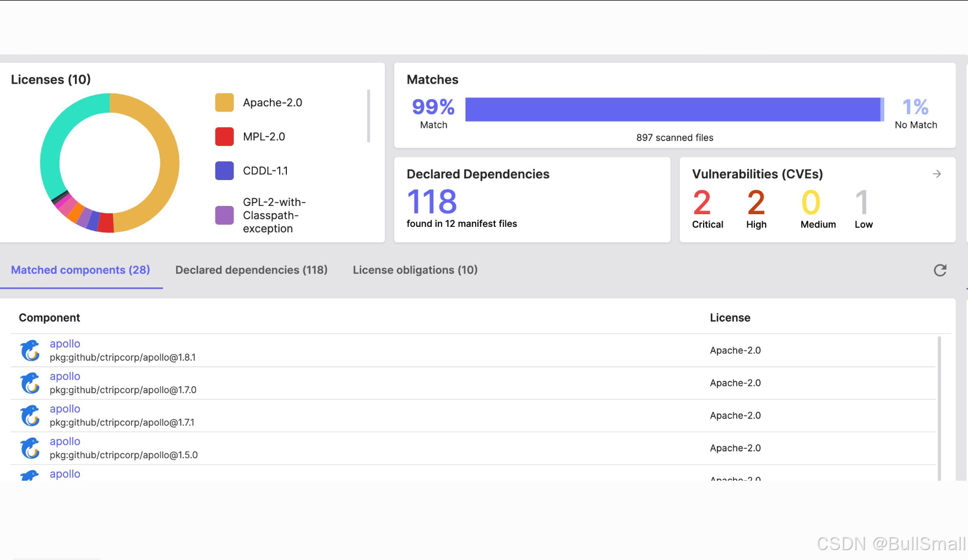Select the CDDL-1.1 blue legend swatch

pyautogui.click(x=225, y=171)
